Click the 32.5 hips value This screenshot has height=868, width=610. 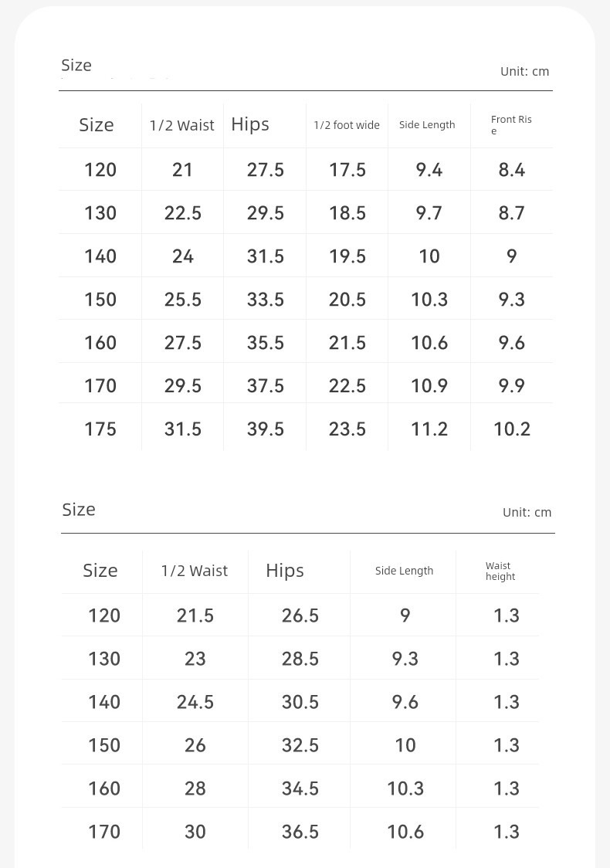tap(300, 745)
